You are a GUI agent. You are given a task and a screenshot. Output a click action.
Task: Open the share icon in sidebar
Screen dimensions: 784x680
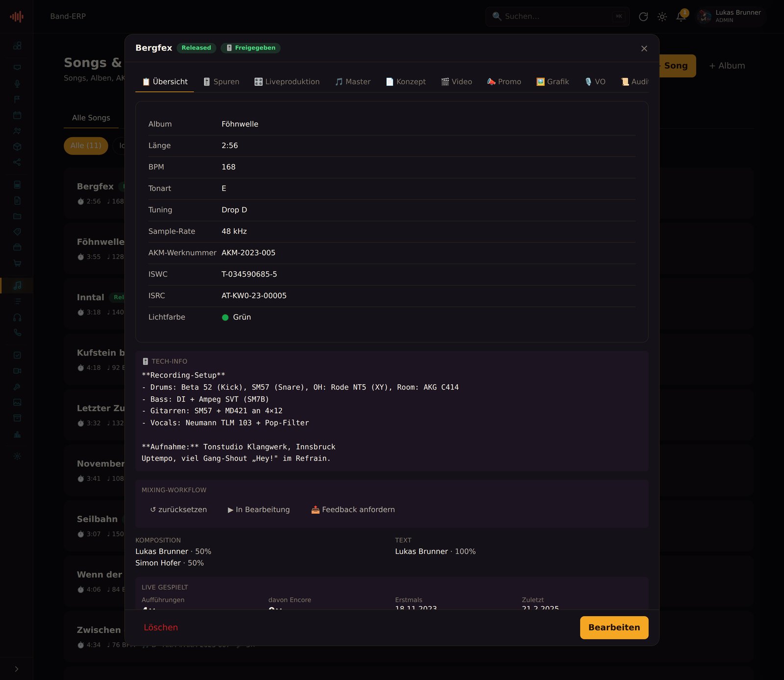coord(17,162)
